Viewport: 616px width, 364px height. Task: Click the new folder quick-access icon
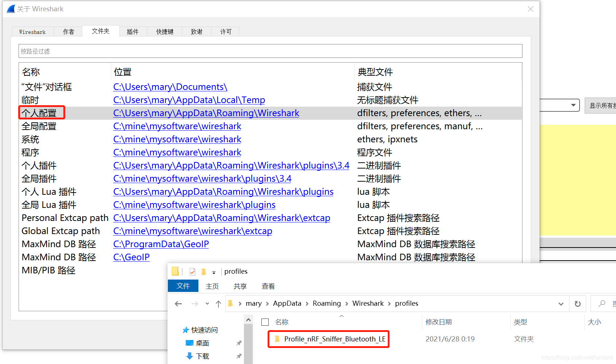click(204, 272)
